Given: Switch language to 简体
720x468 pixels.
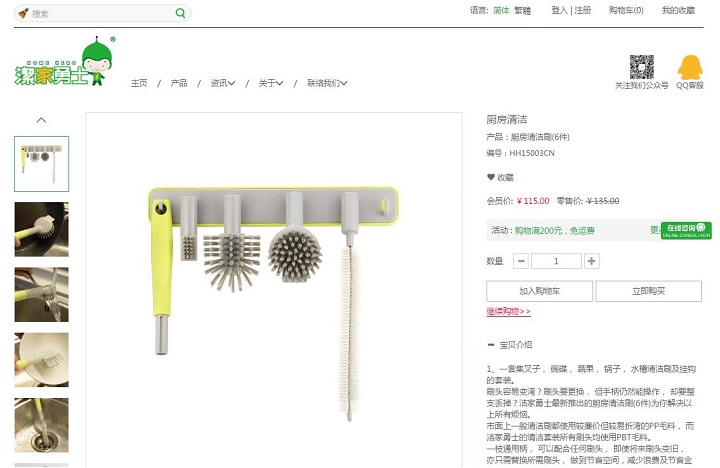Looking at the screenshot, I should point(501,10).
